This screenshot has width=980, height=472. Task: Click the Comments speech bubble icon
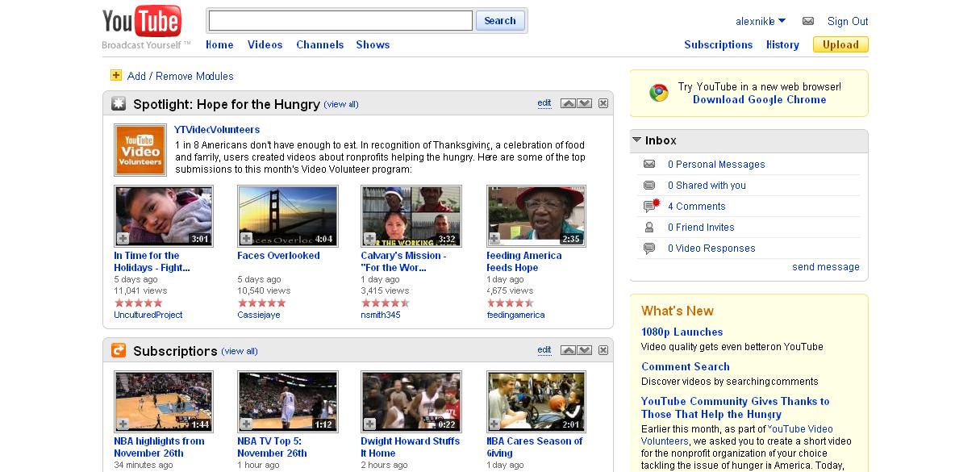tap(650, 206)
